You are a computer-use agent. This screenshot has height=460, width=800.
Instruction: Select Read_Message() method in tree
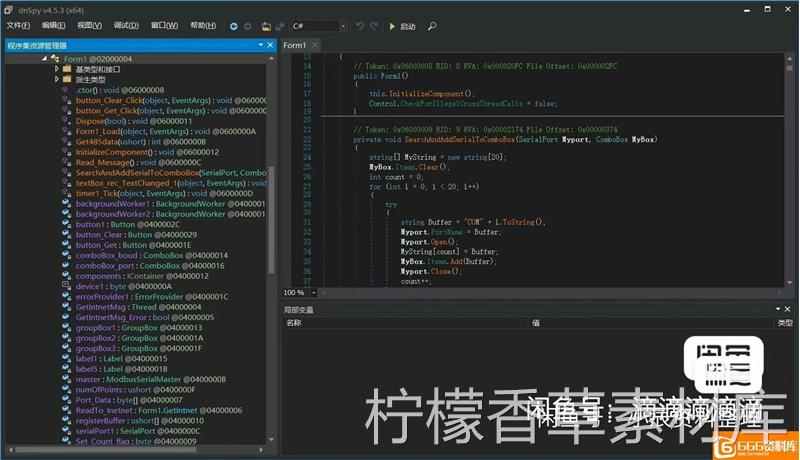coord(139,162)
